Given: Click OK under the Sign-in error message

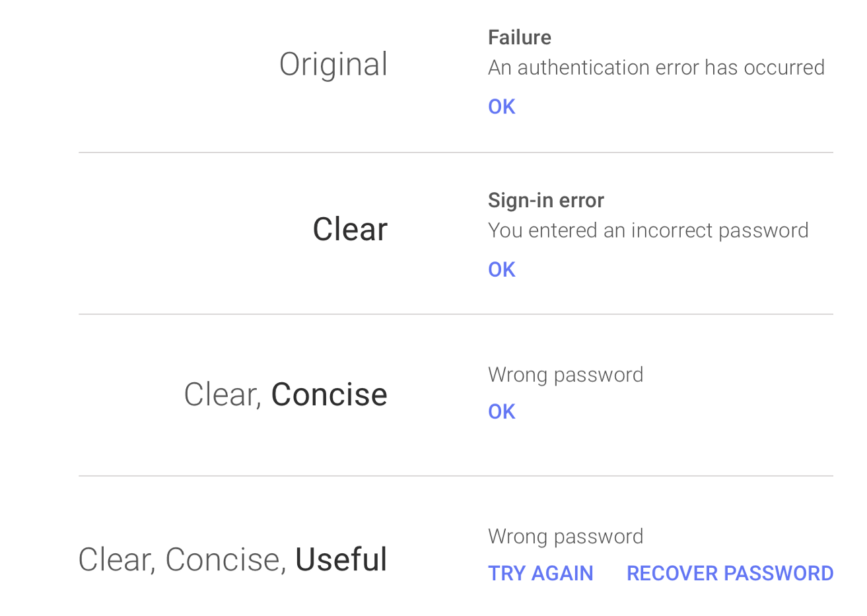Looking at the screenshot, I should pos(501,269).
